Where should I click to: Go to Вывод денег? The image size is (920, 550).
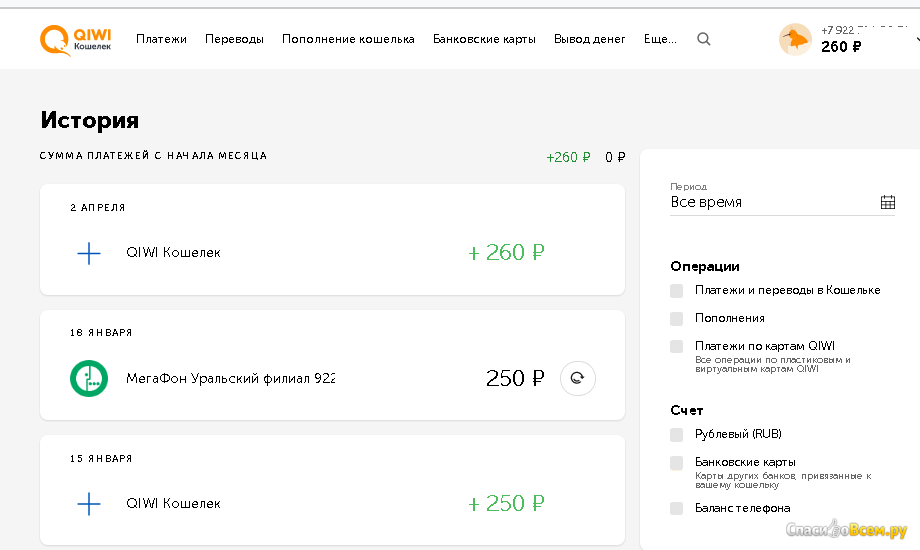coord(589,39)
